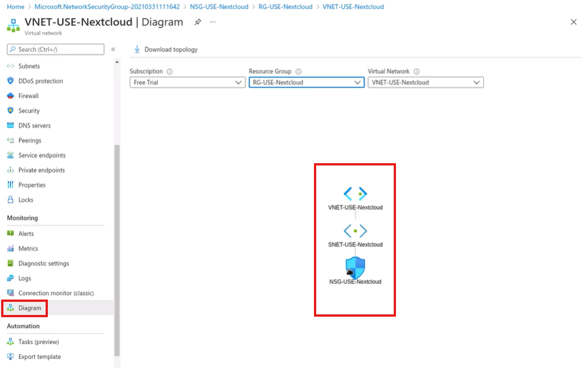Open the Peerings menu item

tap(30, 140)
